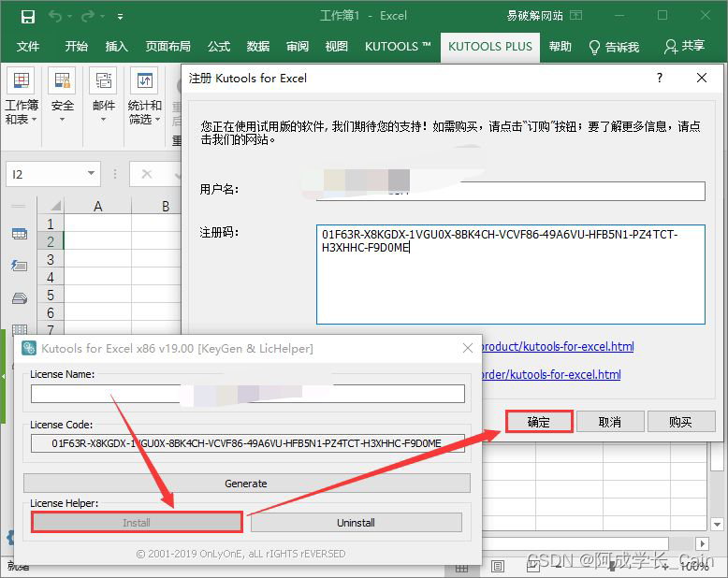Switch to the 视图 ribbon tab

tap(336, 47)
